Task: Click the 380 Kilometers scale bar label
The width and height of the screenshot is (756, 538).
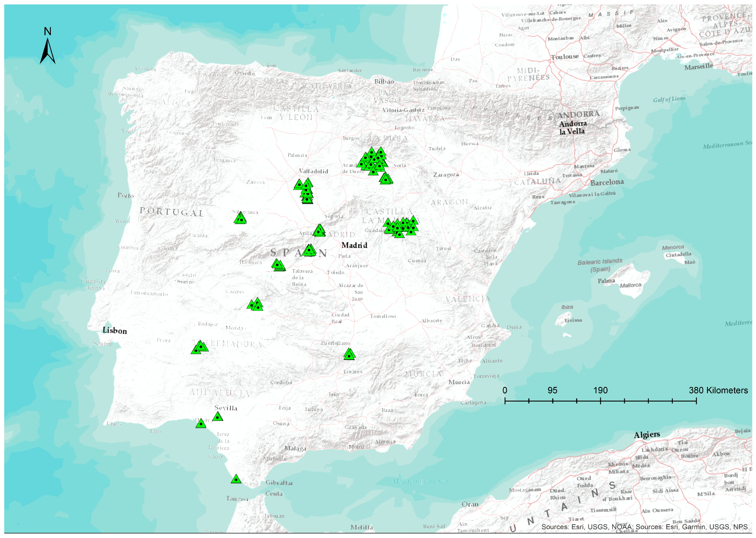Action: tap(718, 390)
